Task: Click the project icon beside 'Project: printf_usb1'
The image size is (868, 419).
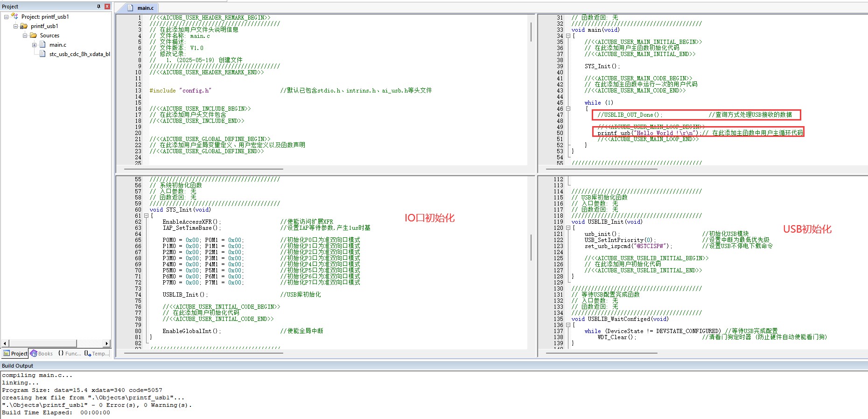Action: pyautogui.click(x=14, y=16)
